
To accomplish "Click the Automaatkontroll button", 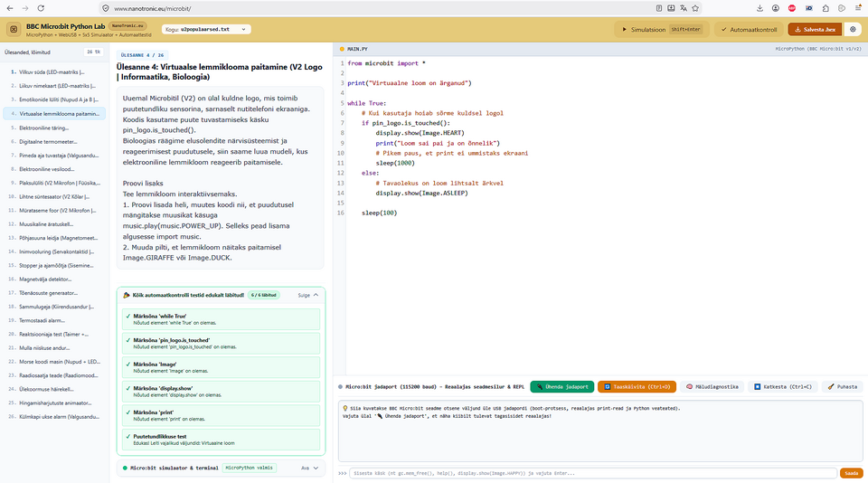I will tap(749, 29).
